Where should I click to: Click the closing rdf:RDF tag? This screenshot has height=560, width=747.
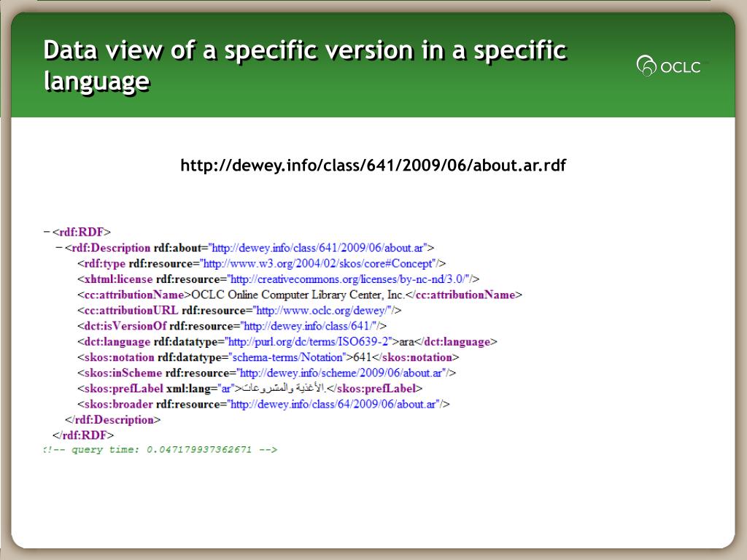coord(83,435)
